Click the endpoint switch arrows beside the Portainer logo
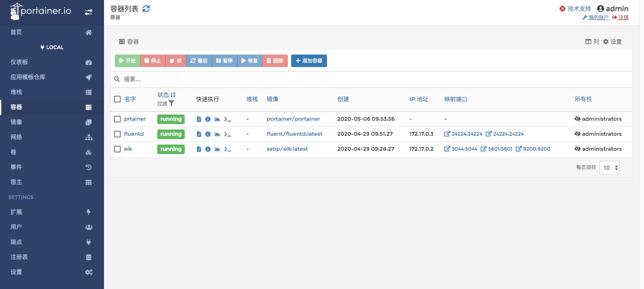The height and width of the screenshot is (289, 644). (x=88, y=12)
